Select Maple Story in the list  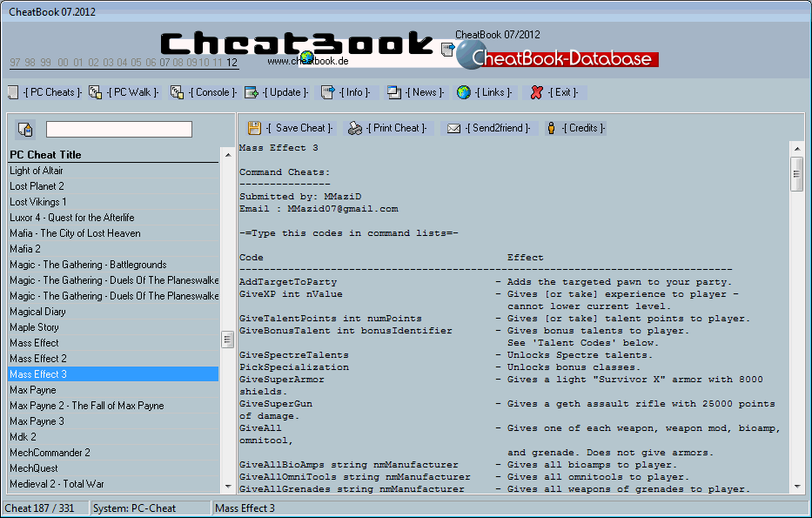coord(113,327)
